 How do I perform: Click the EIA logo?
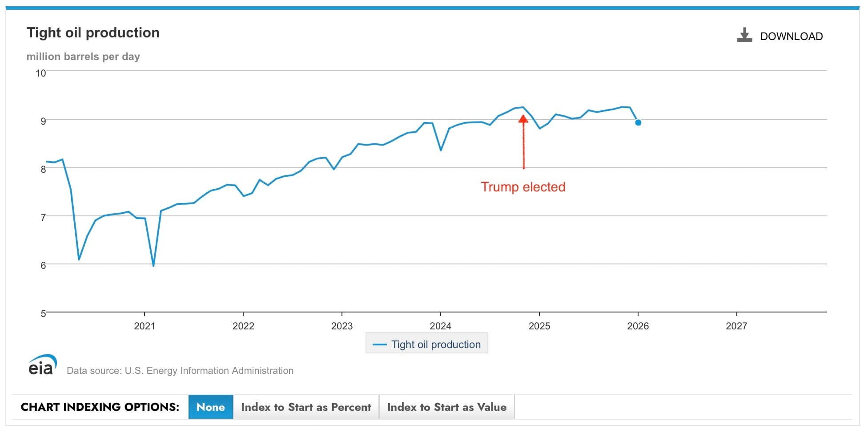(42, 365)
